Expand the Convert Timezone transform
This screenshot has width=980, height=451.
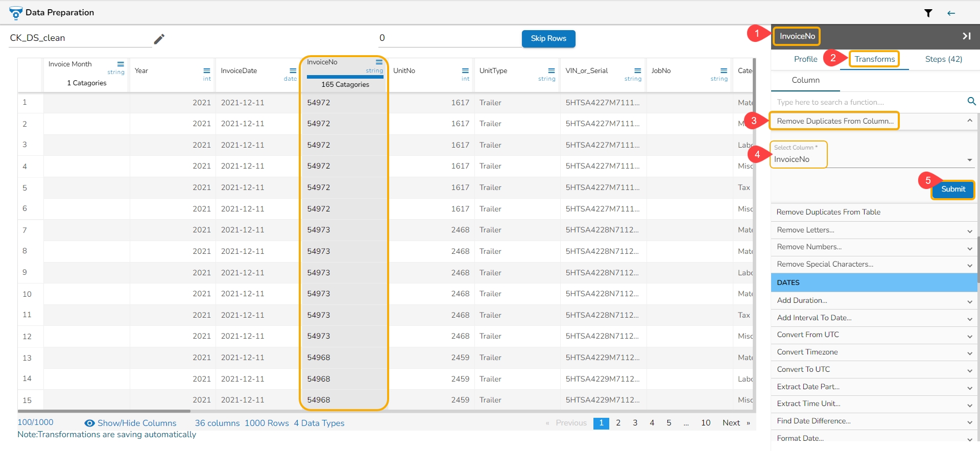969,353
